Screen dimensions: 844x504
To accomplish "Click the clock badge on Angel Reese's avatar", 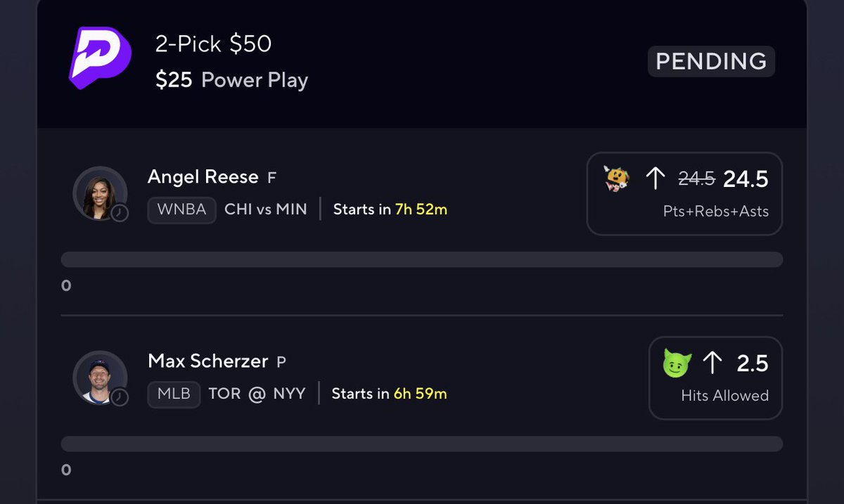I will (120, 212).
